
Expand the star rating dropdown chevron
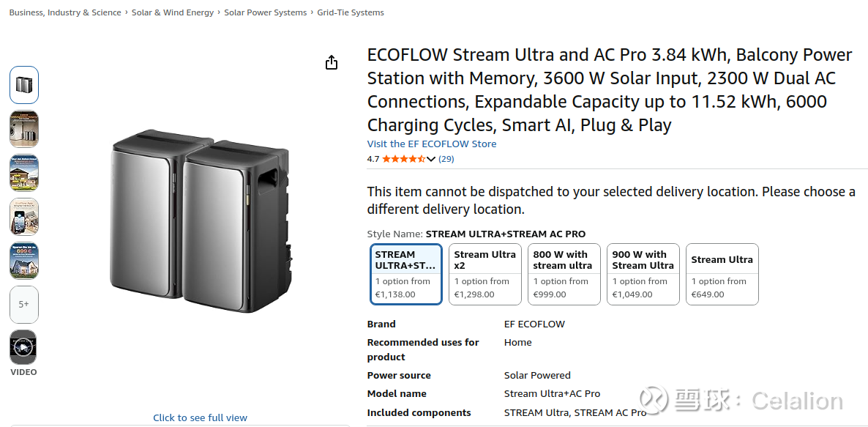point(431,159)
